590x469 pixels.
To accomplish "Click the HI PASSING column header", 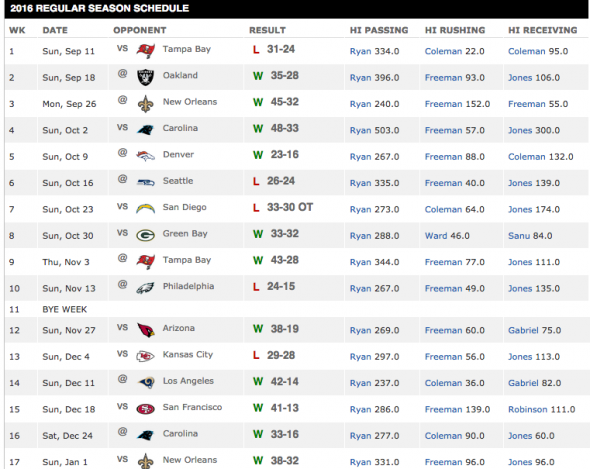I will [x=379, y=30].
